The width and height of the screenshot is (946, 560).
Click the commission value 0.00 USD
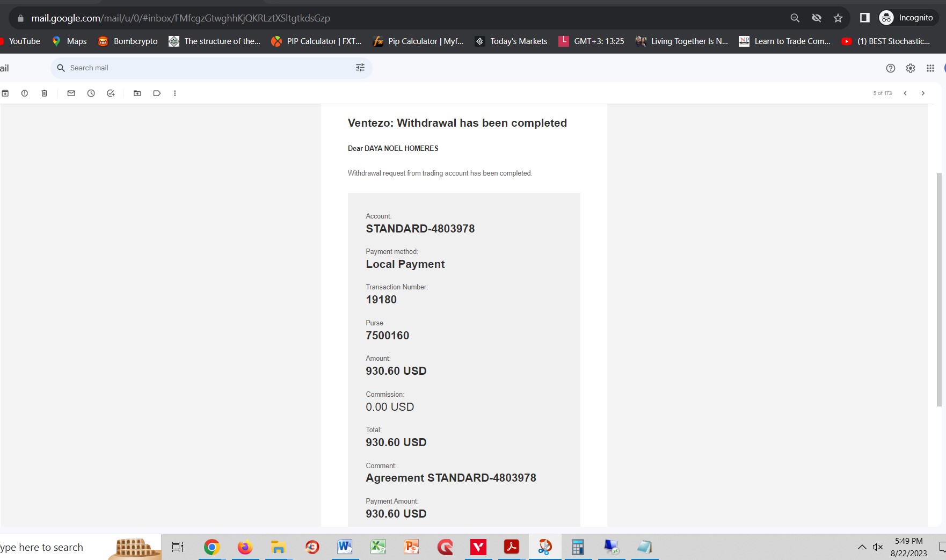(390, 407)
